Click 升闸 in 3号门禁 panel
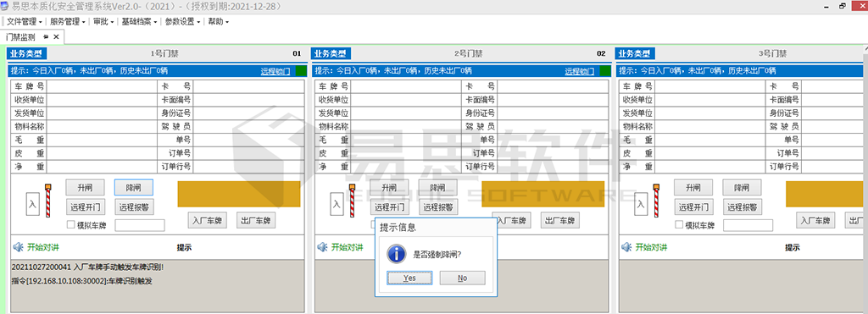Image resolution: width=868 pixels, height=314 pixels. pos(693,187)
